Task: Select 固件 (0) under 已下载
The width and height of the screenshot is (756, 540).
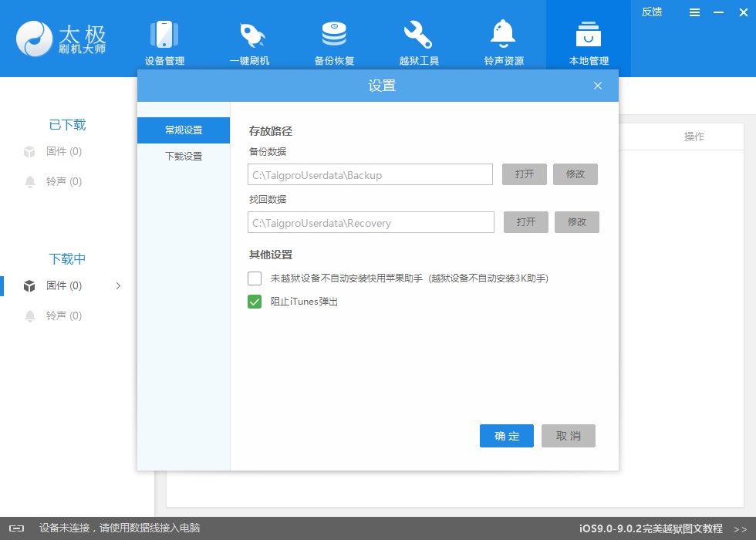Action: pyautogui.click(x=63, y=151)
